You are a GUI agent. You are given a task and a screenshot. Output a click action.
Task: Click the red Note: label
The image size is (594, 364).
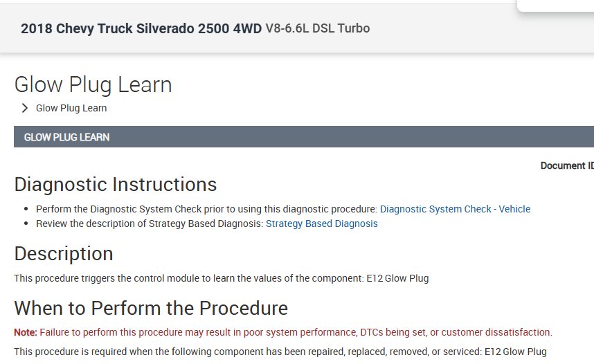click(x=26, y=332)
